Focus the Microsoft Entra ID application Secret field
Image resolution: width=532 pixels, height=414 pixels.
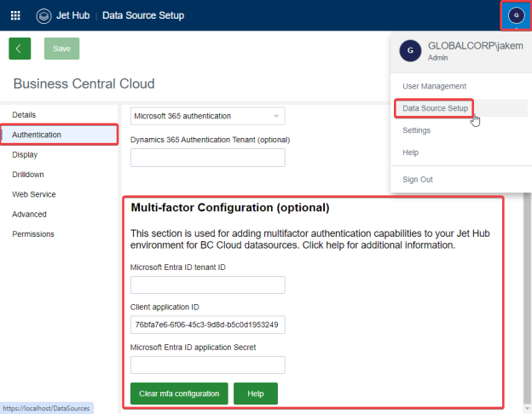pos(208,365)
